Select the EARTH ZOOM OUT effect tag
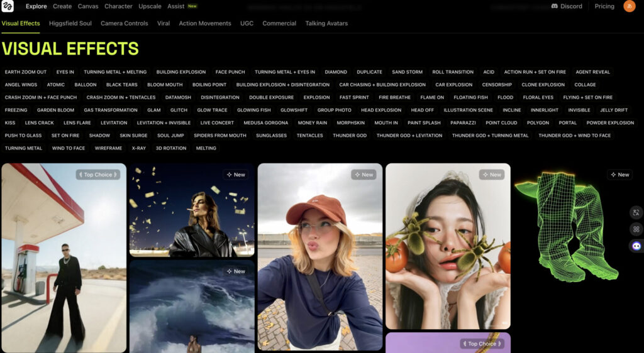This screenshot has height=353, width=644. pyautogui.click(x=25, y=72)
